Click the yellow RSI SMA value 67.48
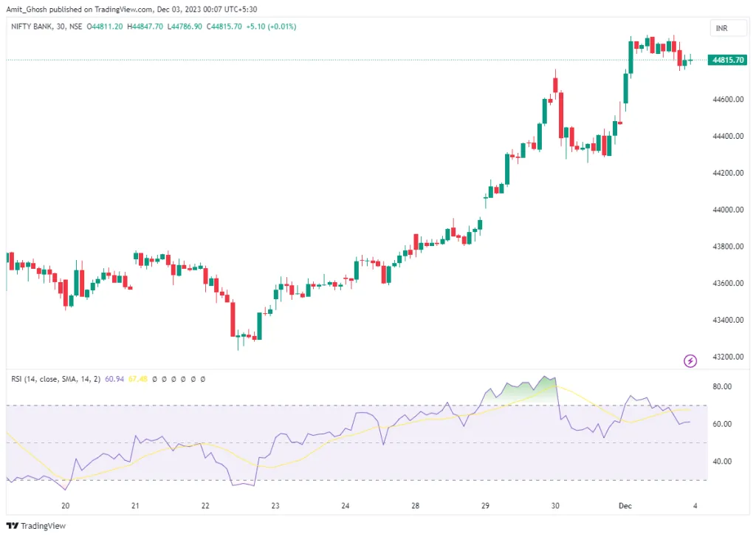This screenshot has width=756, height=537. coord(138,379)
